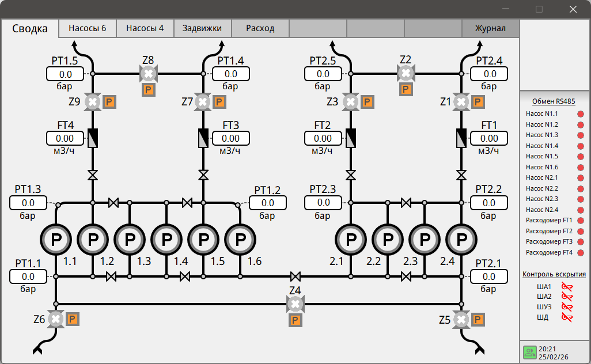The width and height of the screenshot is (591, 364).
Task: Click valve Z4 gate icon
Action: tap(295, 304)
